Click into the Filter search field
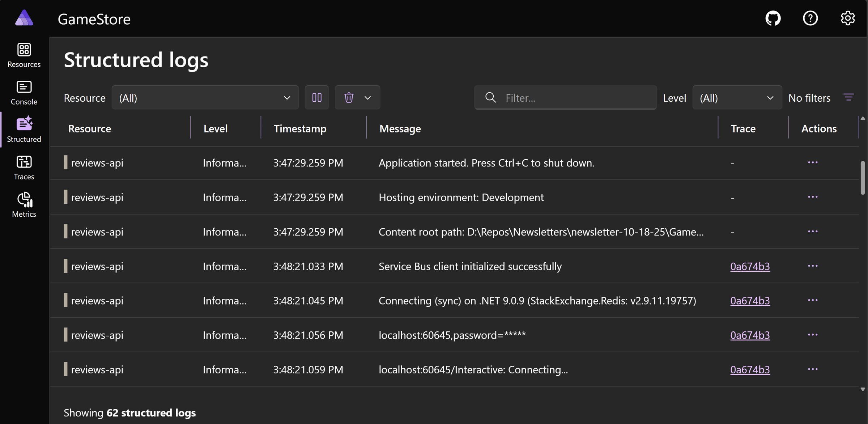The width and height of the screenshot is (868, 424). pyautogui.click(x=575, y=98)
